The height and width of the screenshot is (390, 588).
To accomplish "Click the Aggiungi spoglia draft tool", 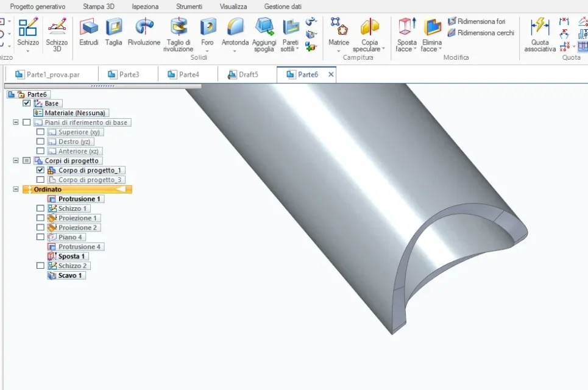I will (264, 35).
